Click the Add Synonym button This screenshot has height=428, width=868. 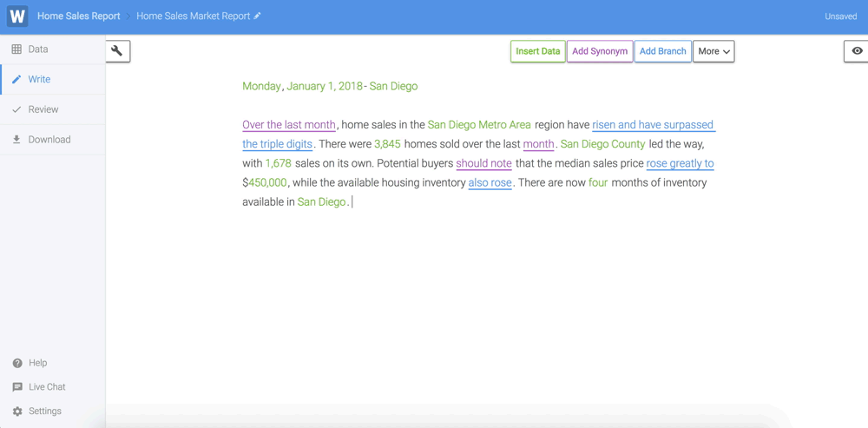point(600,51)
